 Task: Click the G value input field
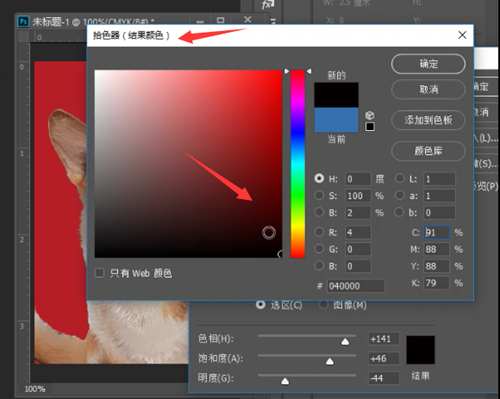tap(358, 249)
